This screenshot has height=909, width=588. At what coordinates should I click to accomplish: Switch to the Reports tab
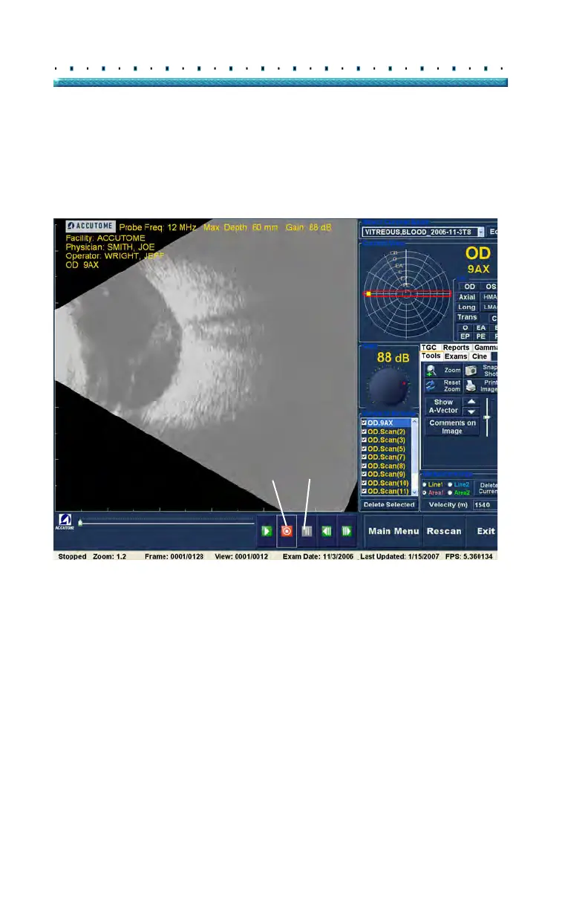tap(456, 348)
